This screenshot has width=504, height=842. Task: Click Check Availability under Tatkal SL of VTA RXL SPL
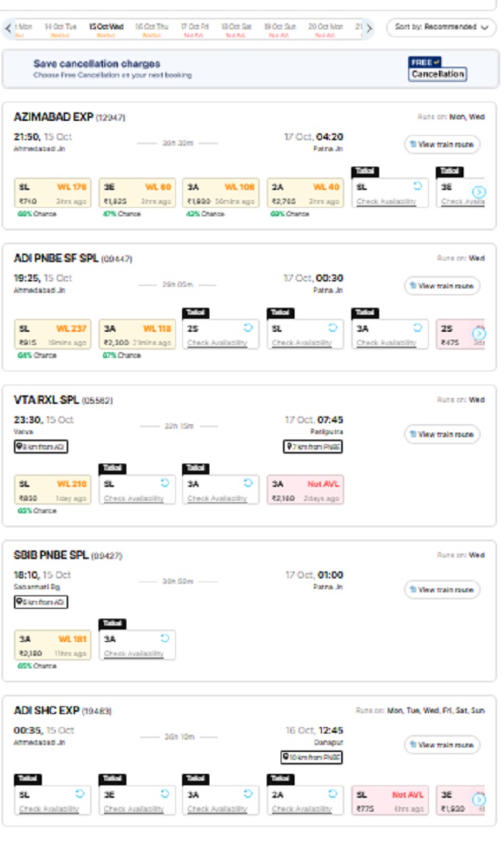pyautogui.click(x=133, y=499)
